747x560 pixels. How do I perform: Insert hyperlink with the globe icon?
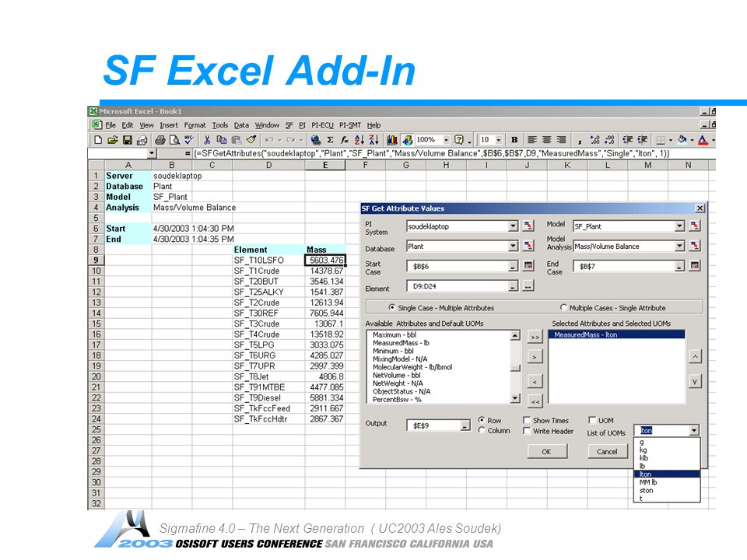pos(315,139)
